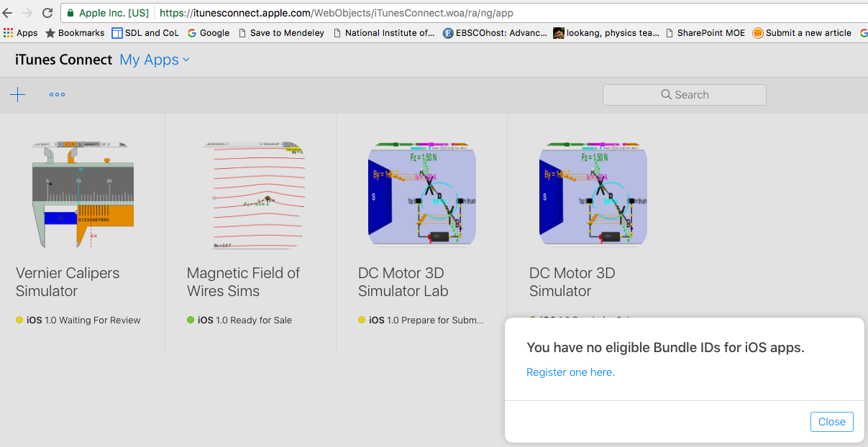Open lookang, physics tea... bookmark
The image size is (868, 447).
pyautogui.click(x=606, y=32)
